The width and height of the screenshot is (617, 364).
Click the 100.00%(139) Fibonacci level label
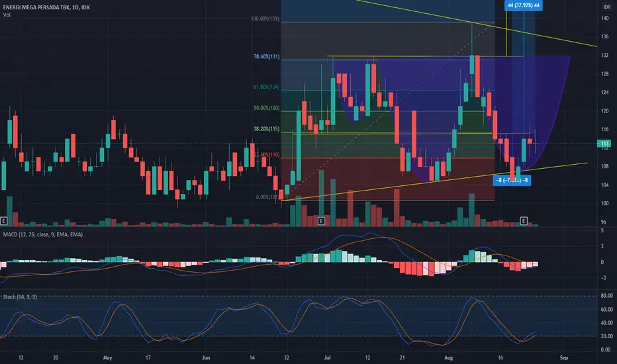pos(265,19)
